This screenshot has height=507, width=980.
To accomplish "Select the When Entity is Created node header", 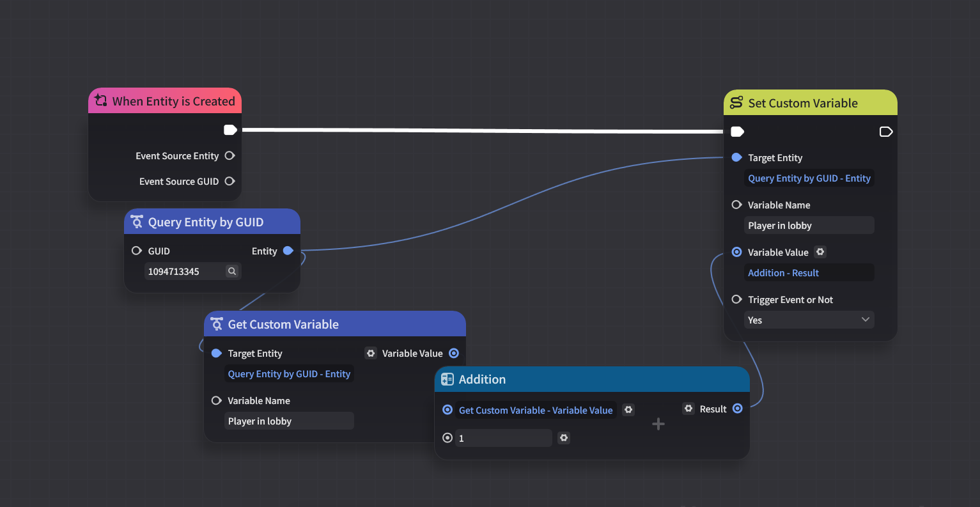I will 165,100.
